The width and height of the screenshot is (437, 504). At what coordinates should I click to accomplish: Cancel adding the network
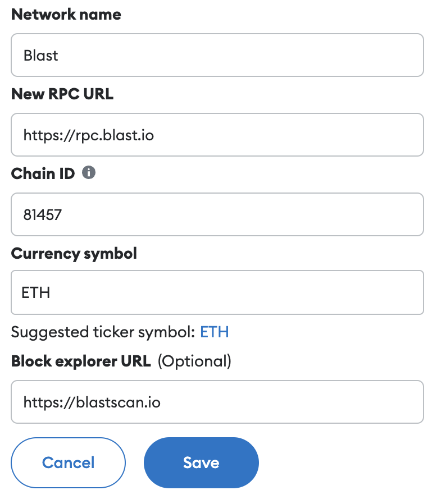point(68,462)
